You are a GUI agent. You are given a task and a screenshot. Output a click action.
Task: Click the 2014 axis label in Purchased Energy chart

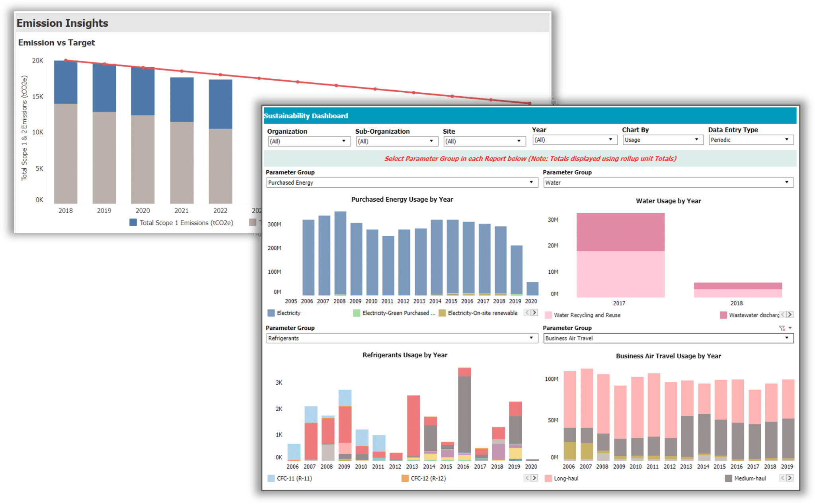tap(435, 301)
